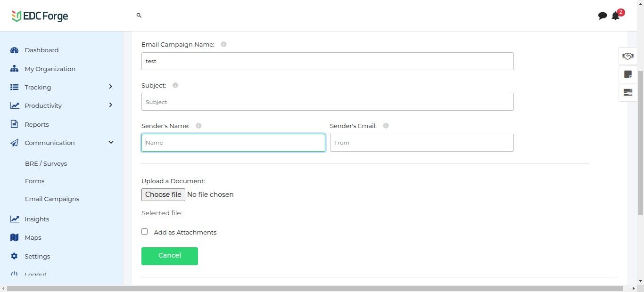Click the sticky note icon on right panel
Viewport: 644px width, 292px height.
click(x=627, y=74)
